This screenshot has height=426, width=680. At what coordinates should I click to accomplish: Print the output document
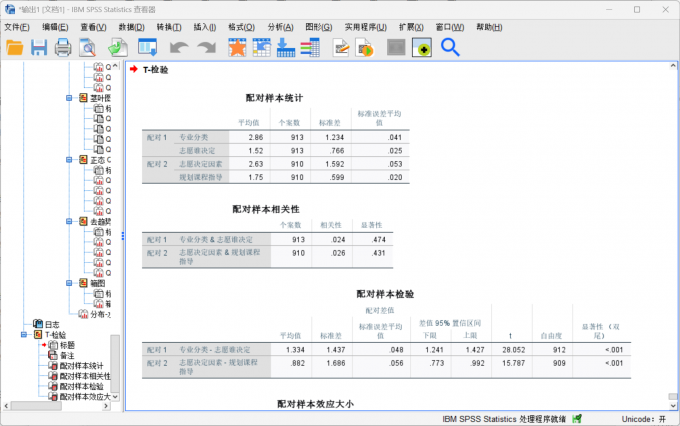tap(63, 47)
